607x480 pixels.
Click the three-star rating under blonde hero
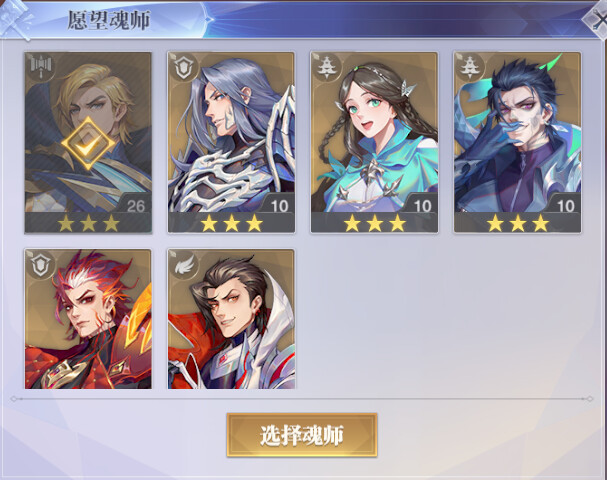click(88, 223)
